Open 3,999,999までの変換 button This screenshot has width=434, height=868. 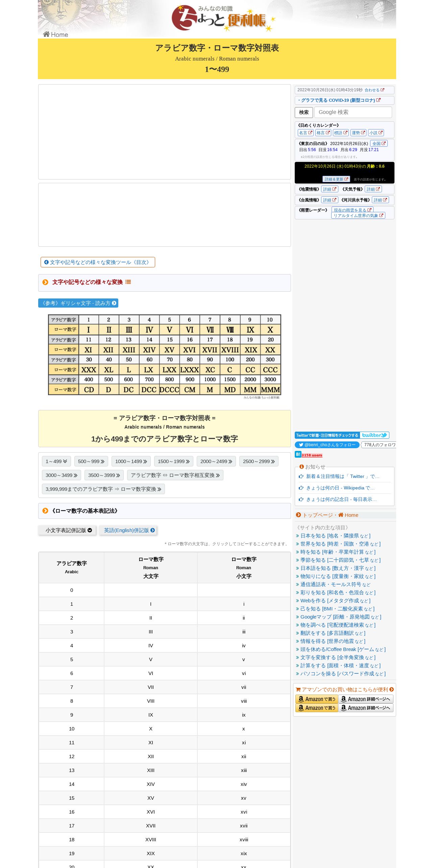click(103, 489)
